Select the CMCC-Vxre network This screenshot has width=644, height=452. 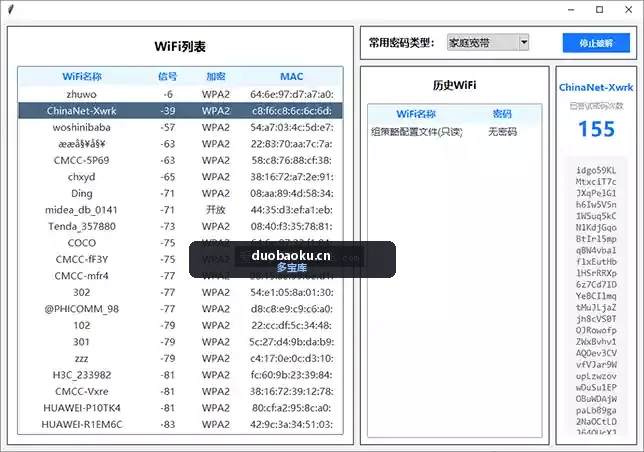(x=180, y=391)
